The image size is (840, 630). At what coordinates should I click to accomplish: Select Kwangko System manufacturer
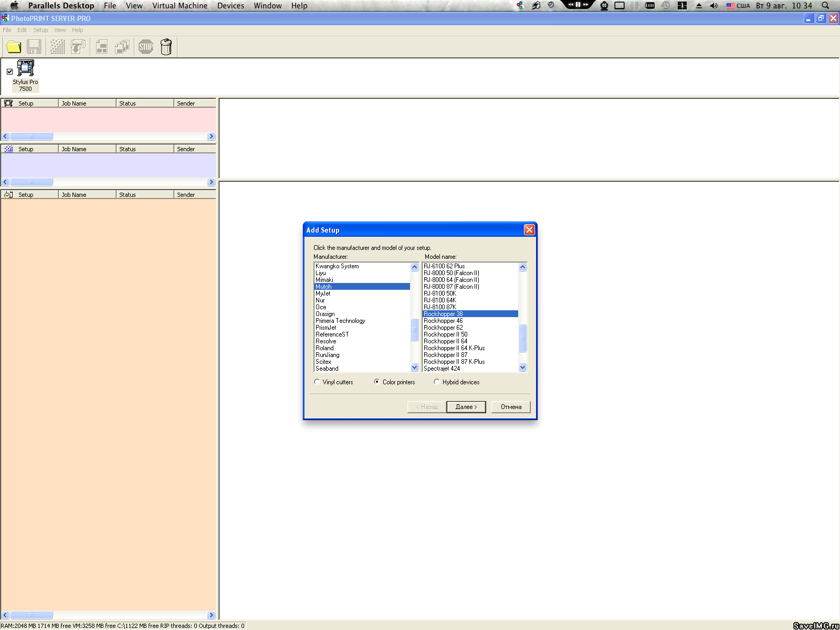pyautogui.click(x=362, y=266)
